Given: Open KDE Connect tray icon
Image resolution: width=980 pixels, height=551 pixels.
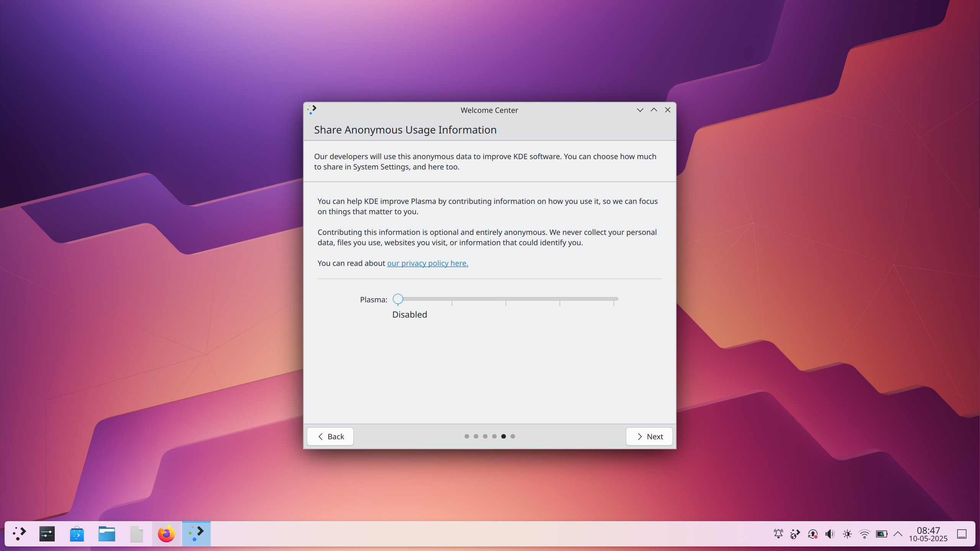Looking at the screenshot, I should pos(796,534).
